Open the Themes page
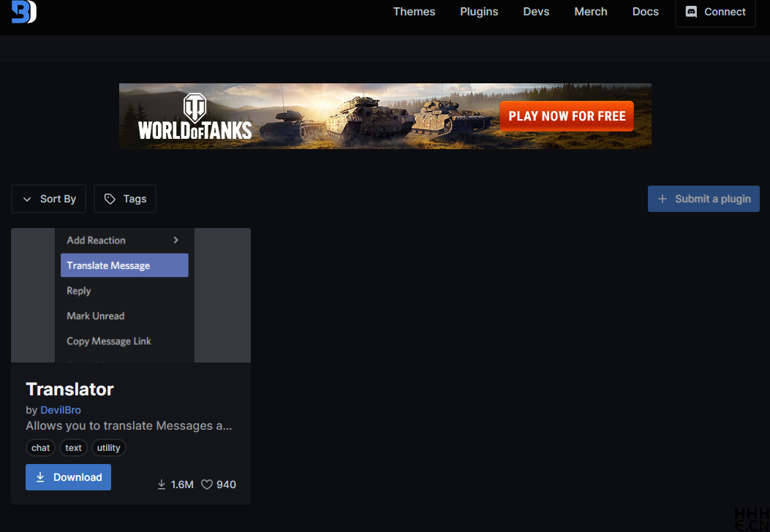This screenshot has width=770, height=532. pyautogui.click(x=414, y=12)
